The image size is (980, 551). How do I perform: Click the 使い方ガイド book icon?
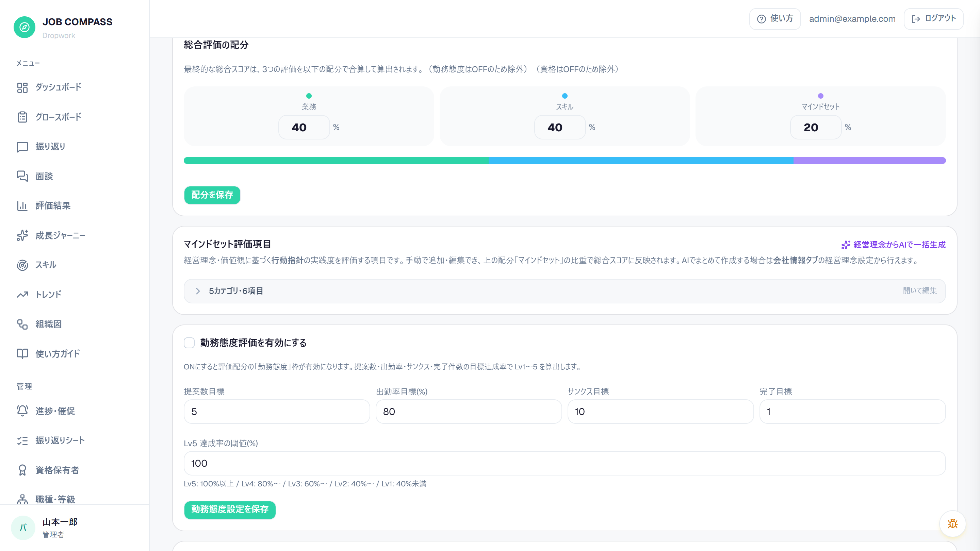(22, 354)
